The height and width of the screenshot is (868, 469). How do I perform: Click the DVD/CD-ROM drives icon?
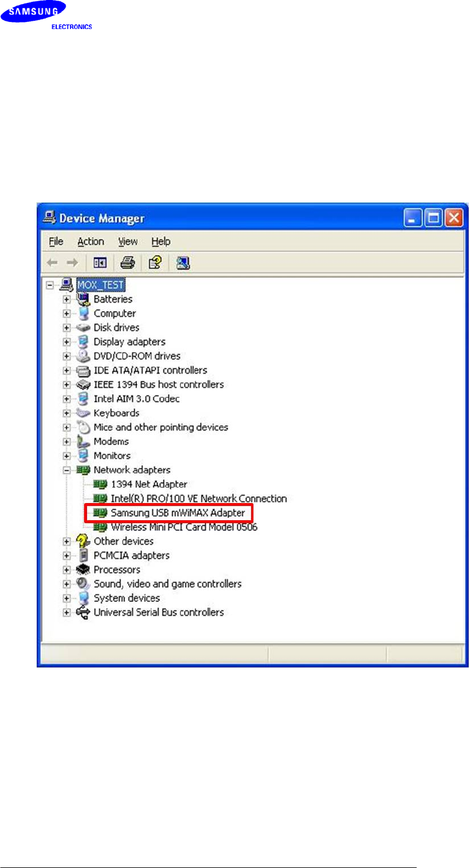[x=83, y=356]
